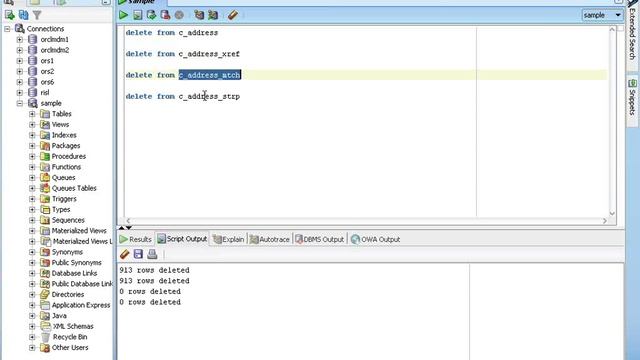
Task: Collapse the sample connection node
Action: click(x=20, y=103)
